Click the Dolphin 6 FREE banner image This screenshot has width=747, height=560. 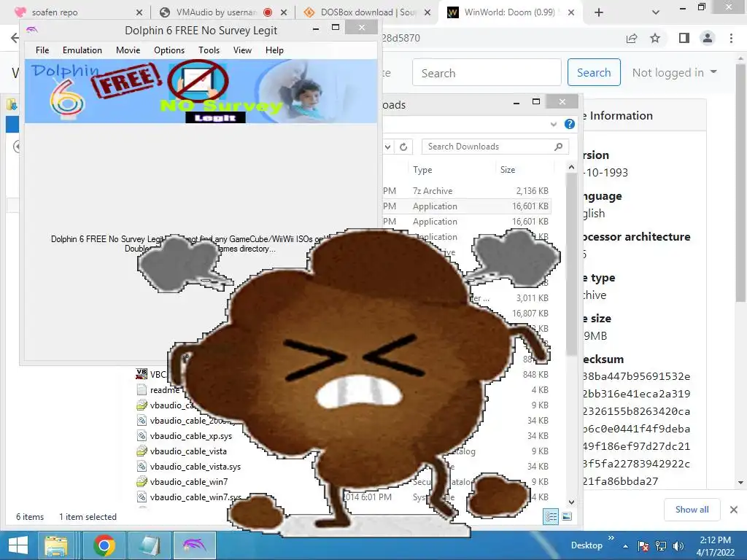(201, 91)
